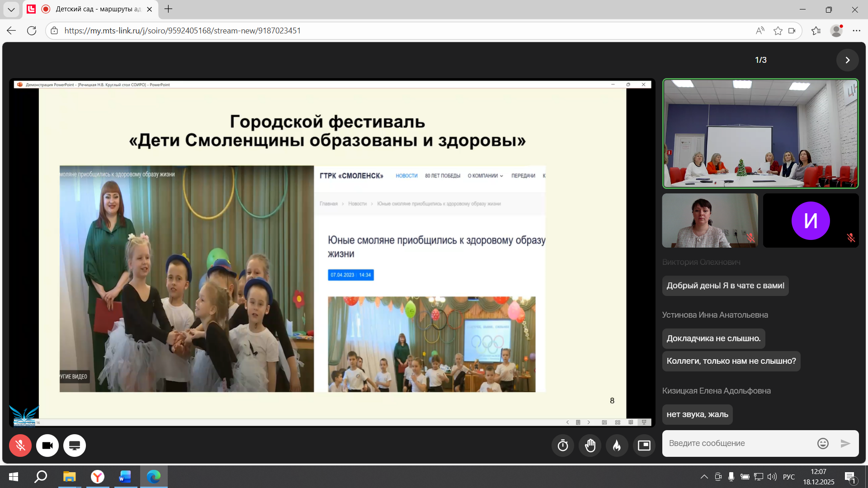This screenshot has height=488, width=868.
Task: Open the emoji picker in chat
Action: [x=823, y=443]
